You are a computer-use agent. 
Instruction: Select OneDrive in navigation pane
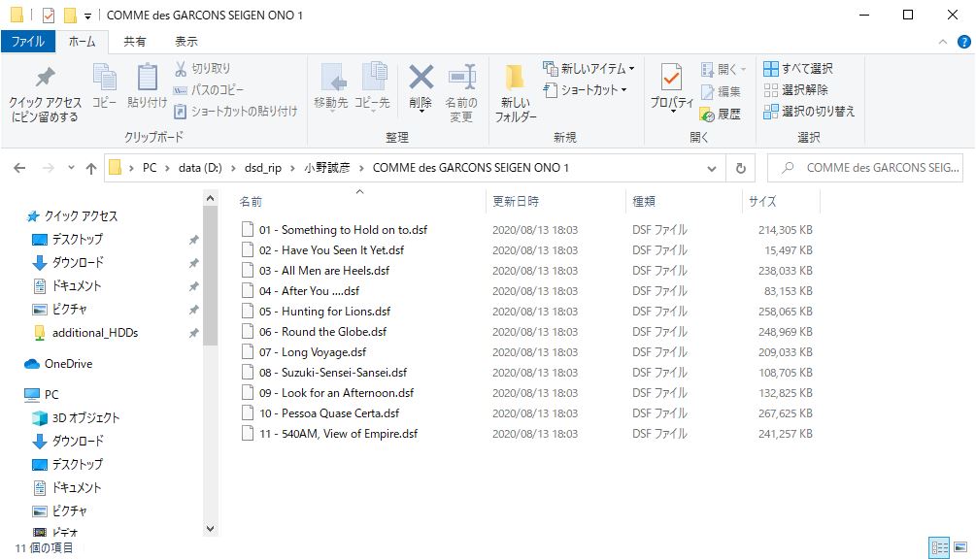pos(68,364)
